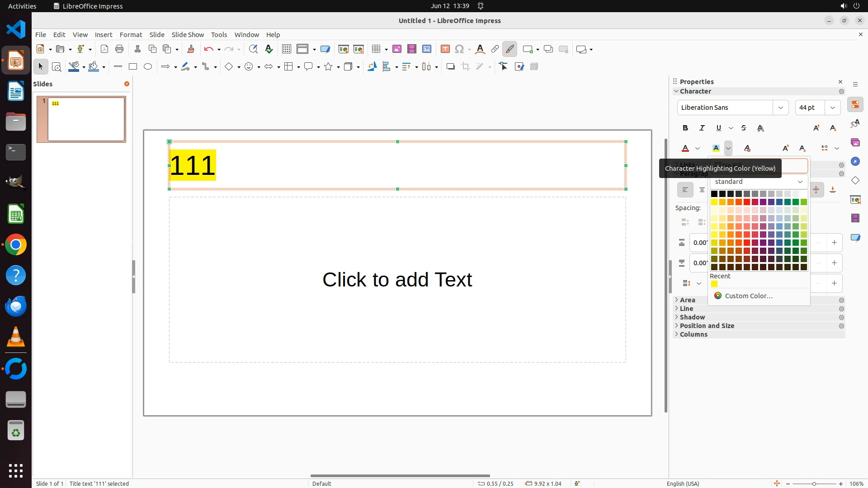The width and height of the screenshot is (868, 488).
Task: Toggle Bold in Character panel
Action: point(685,128)
